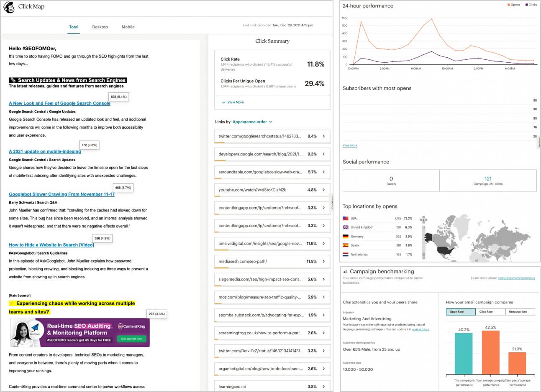Open How to Hide a Website In Search video

[x=51, y=245]
